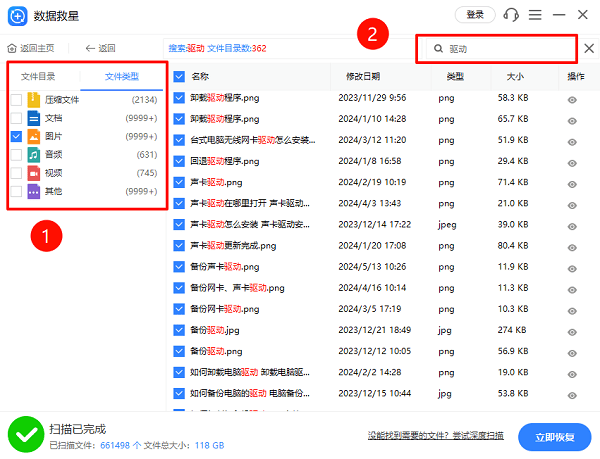Image resolution: width=600 pixels, height=459 pixels.
Task: Check the 音频 category checkbox
Action: coord(16,155)
